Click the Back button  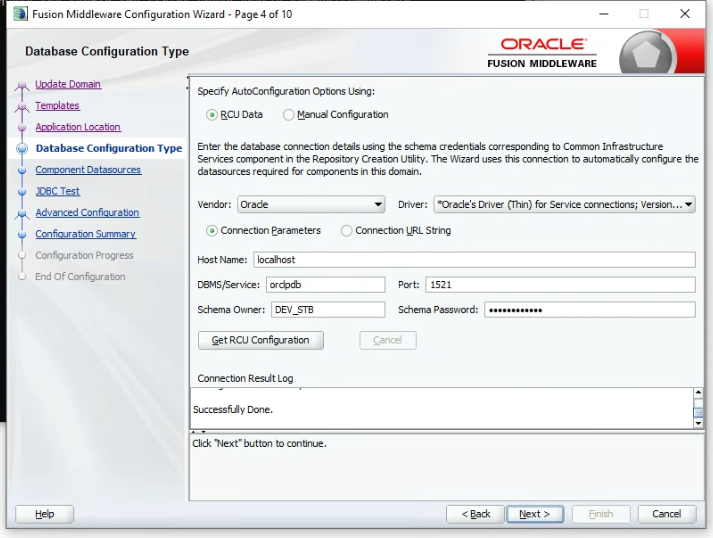click(x=475, y=514)
